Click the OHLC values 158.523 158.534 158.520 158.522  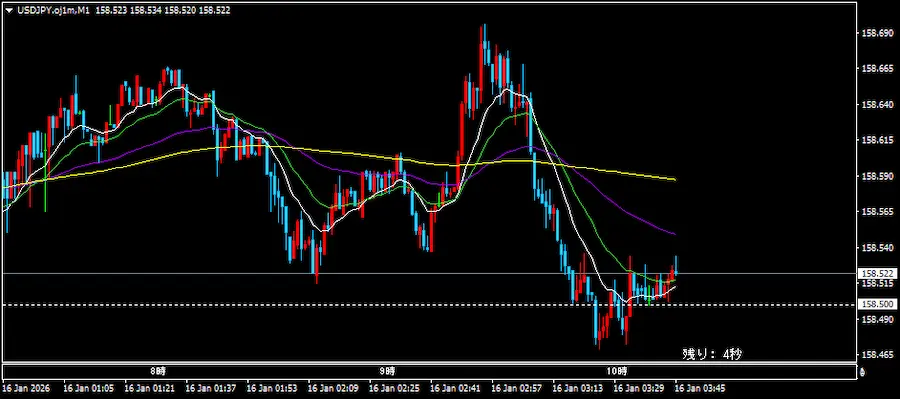[163, 10]
